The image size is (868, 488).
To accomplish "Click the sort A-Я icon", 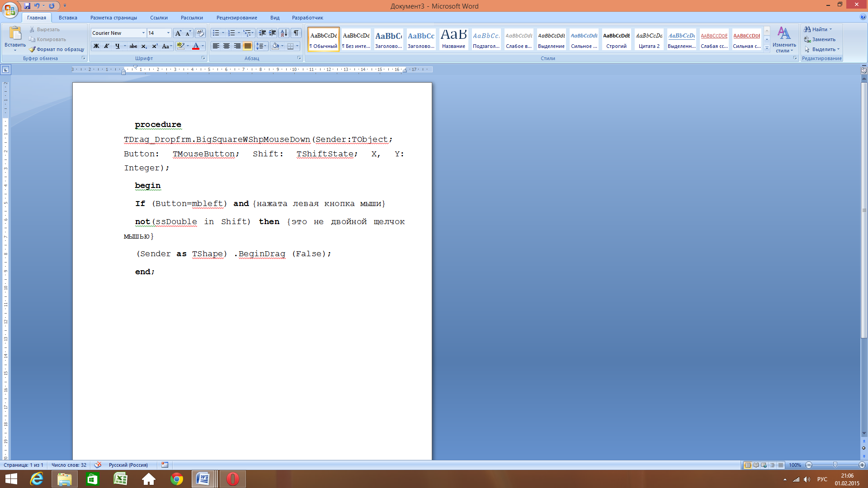I will pyautogui.click(x=283, y=33).
